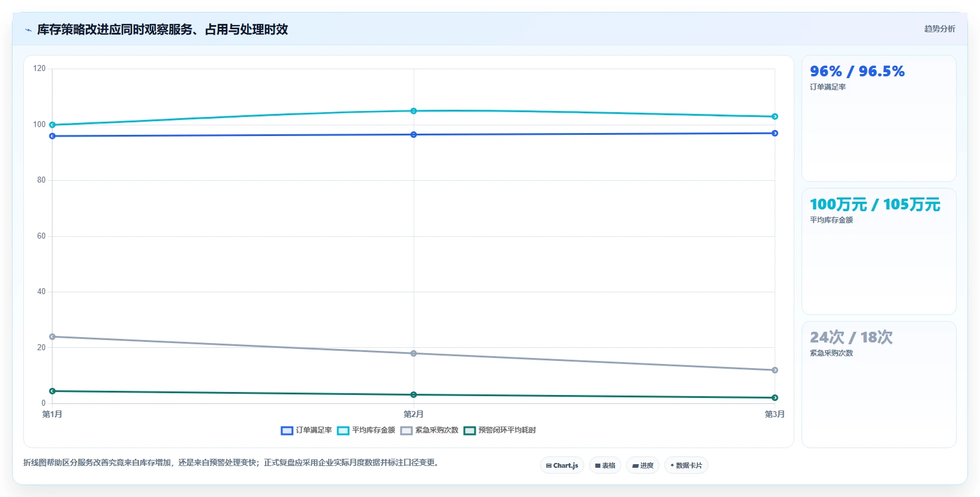
Task: Click the 数据卡片 tag pill
Action: [686, 465]
